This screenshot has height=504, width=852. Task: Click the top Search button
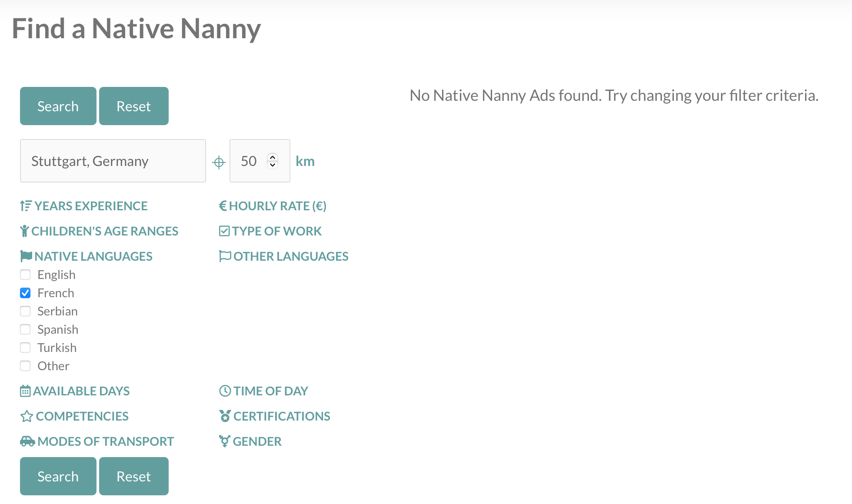pos(58,106)
